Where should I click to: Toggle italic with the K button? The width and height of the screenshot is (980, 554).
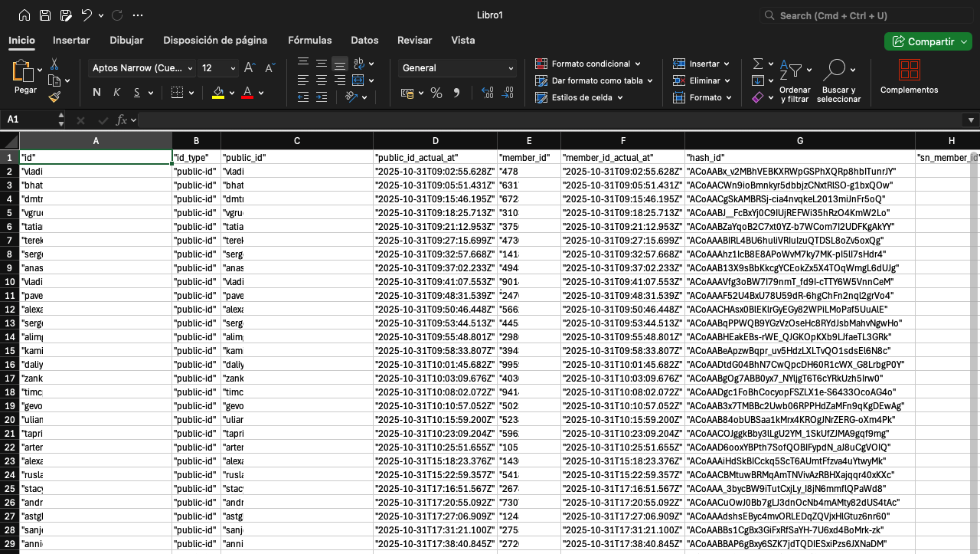click(x=117, y=93)
